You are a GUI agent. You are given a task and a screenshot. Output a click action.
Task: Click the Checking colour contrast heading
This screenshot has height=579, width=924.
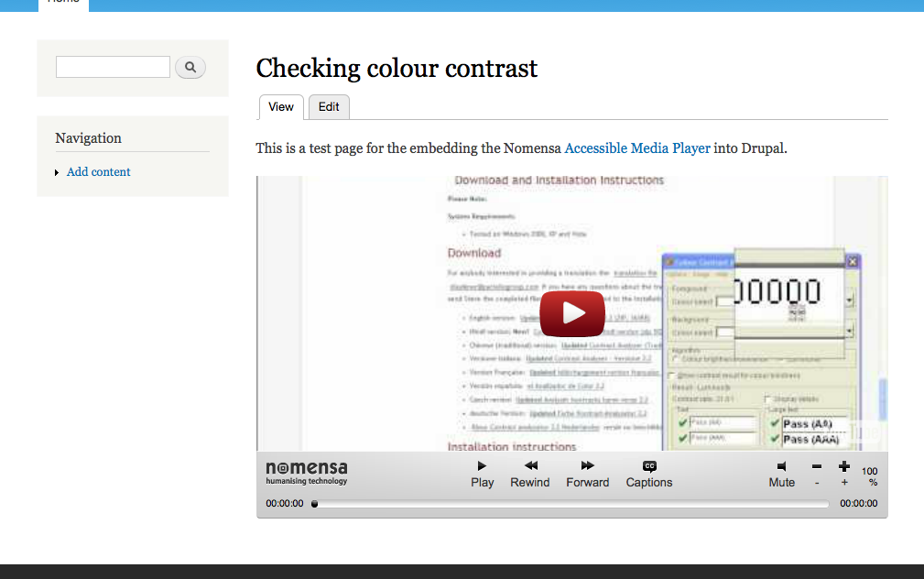[397, 69]
